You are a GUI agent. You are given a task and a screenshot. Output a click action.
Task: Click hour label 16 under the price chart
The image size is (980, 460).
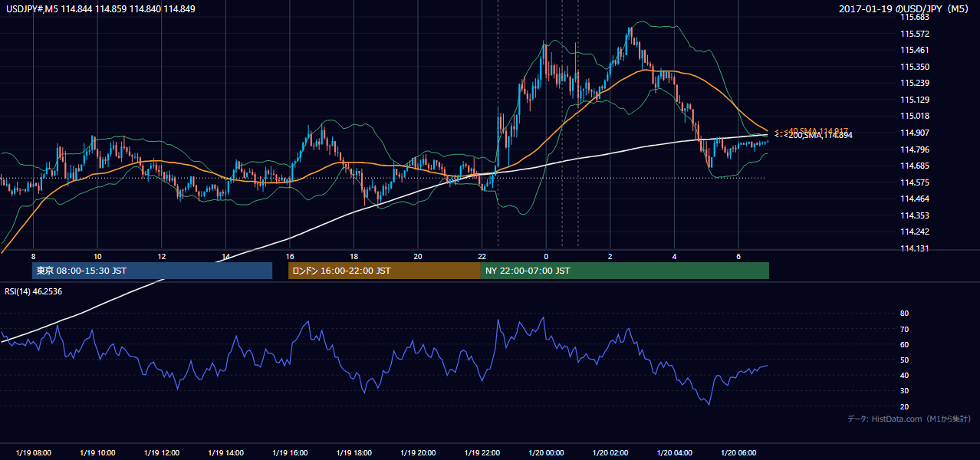[x=289, y=255]
